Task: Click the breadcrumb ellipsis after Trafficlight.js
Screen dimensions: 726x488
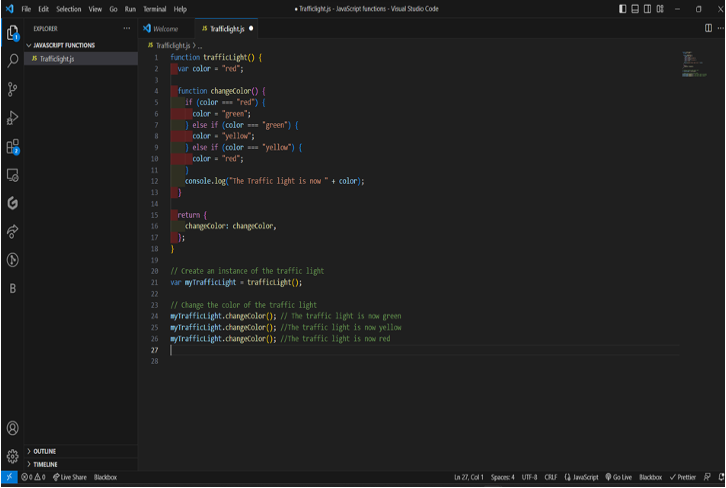Action: click(x=200, y=46)
